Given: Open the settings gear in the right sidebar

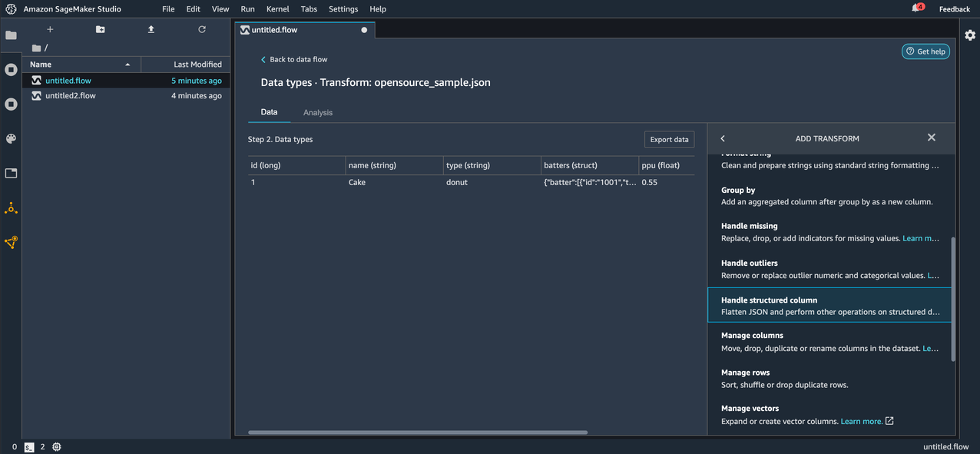Looking at the screenshot, I should click(970, 35).
